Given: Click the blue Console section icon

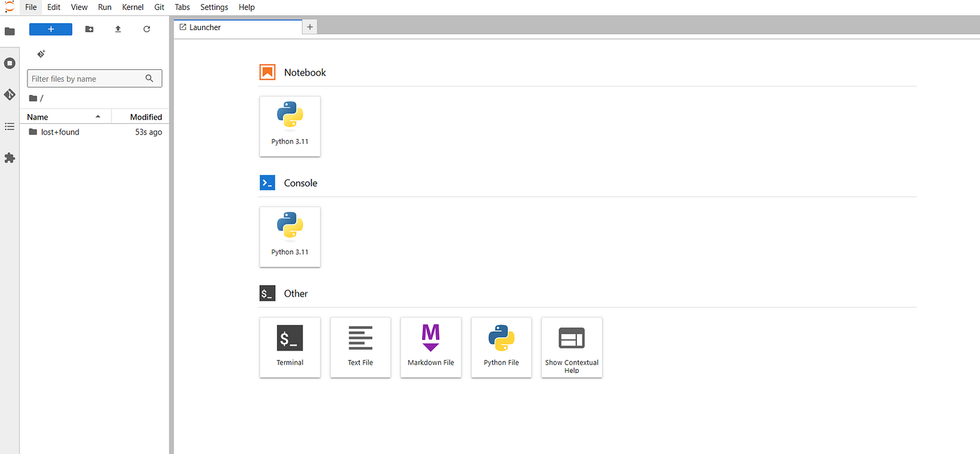Looking at the screenshot, I should click(x=267, y=183).
